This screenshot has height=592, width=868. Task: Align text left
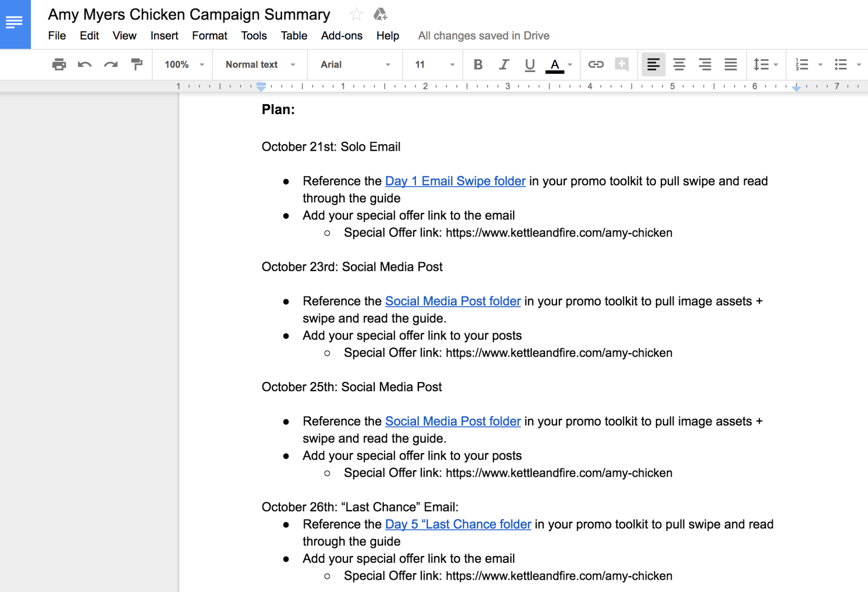click(653, 64)
